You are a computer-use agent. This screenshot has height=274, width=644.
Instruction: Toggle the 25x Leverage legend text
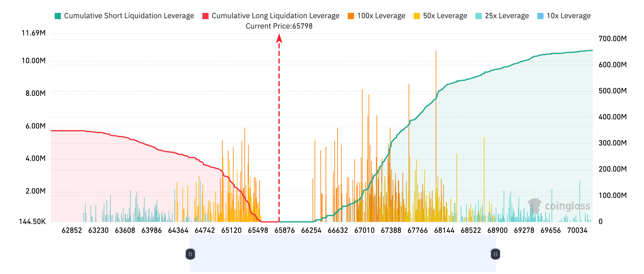click(x=507, y=16)
